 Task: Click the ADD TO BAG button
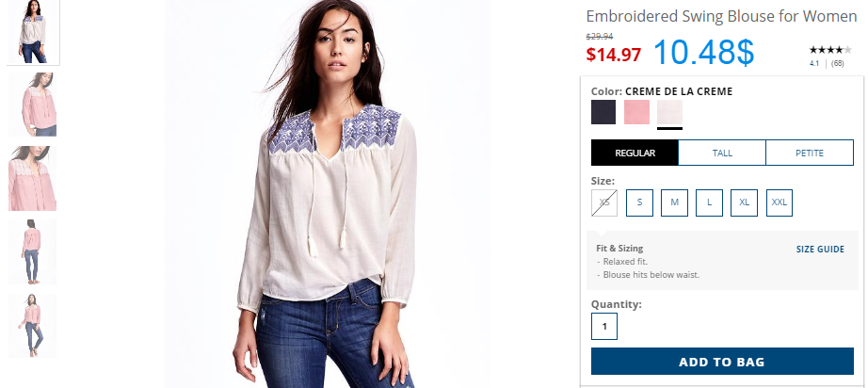pyautogui.click(x=722, y=362)
